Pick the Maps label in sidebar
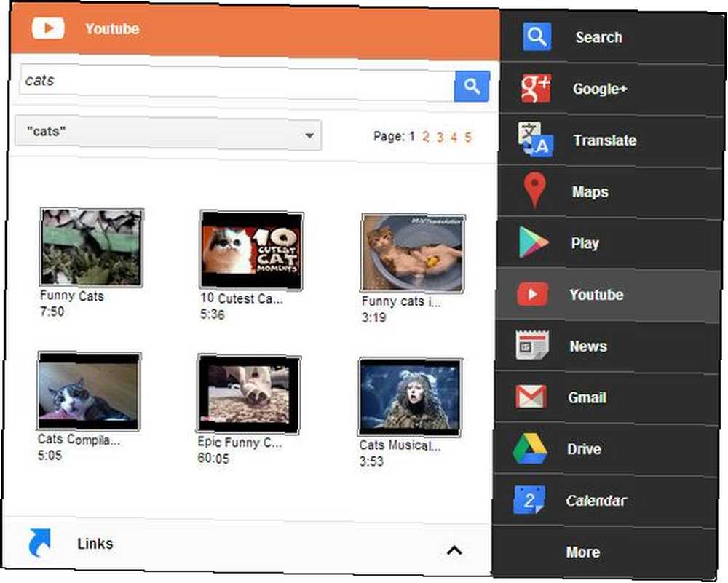728x583 pixels. pos(590,191)
